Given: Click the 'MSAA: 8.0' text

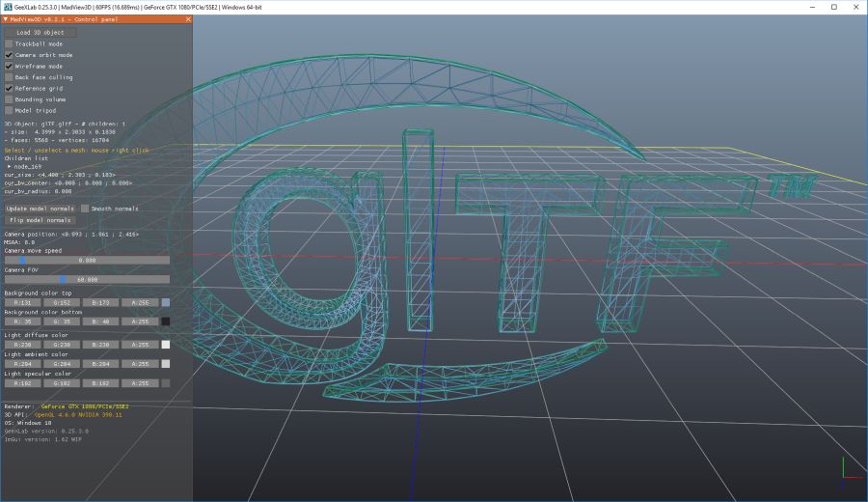Looking at the screenshot, I should [19, 242].
